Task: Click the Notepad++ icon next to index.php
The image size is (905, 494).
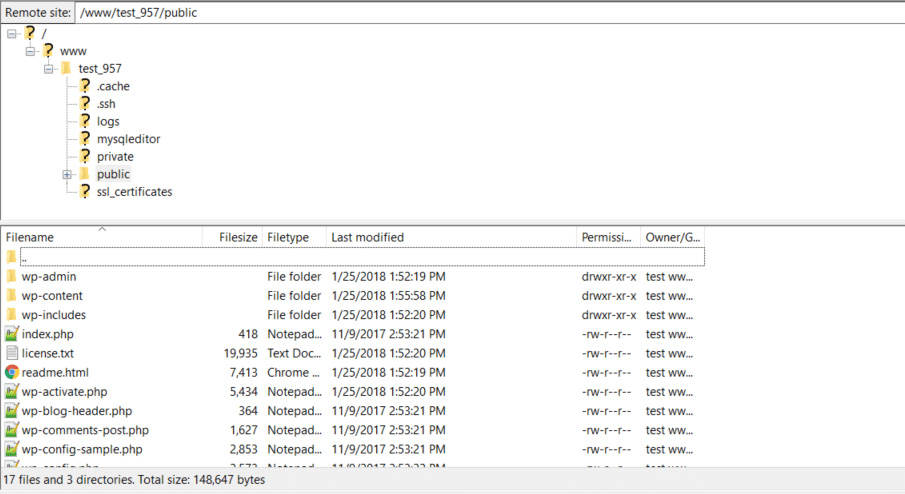Action: click(x=12, y=334)
